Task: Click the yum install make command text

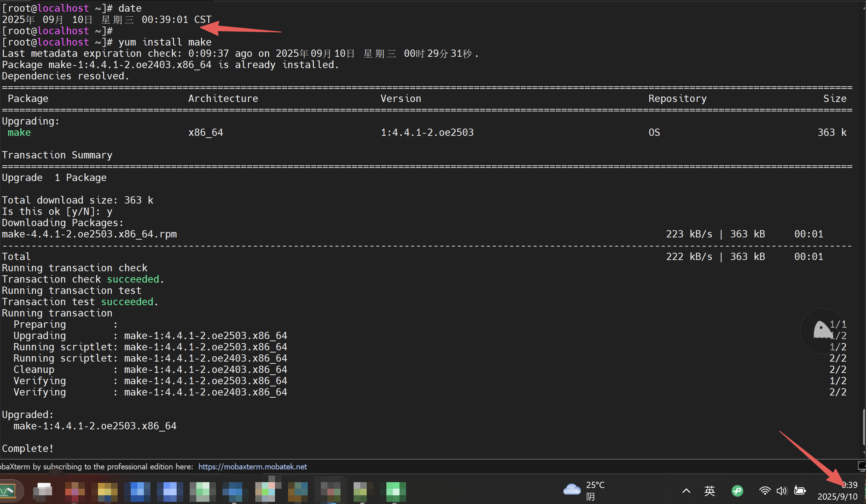Action: point(164,42)
